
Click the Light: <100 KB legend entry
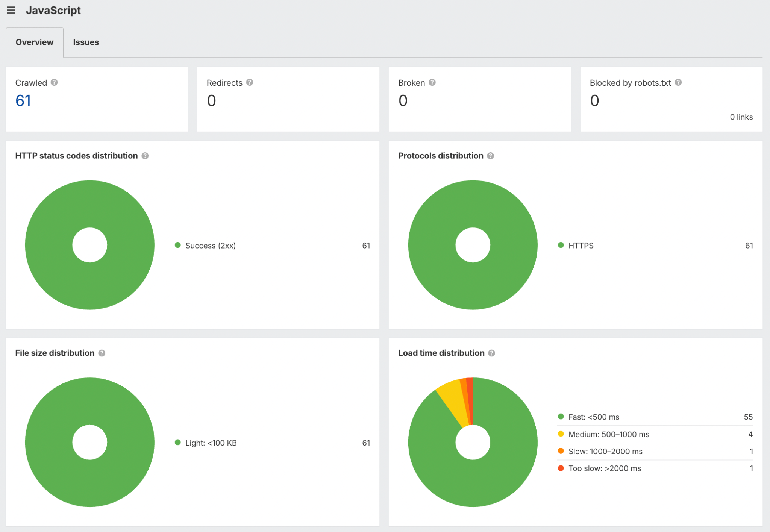(x=273, y=443)
